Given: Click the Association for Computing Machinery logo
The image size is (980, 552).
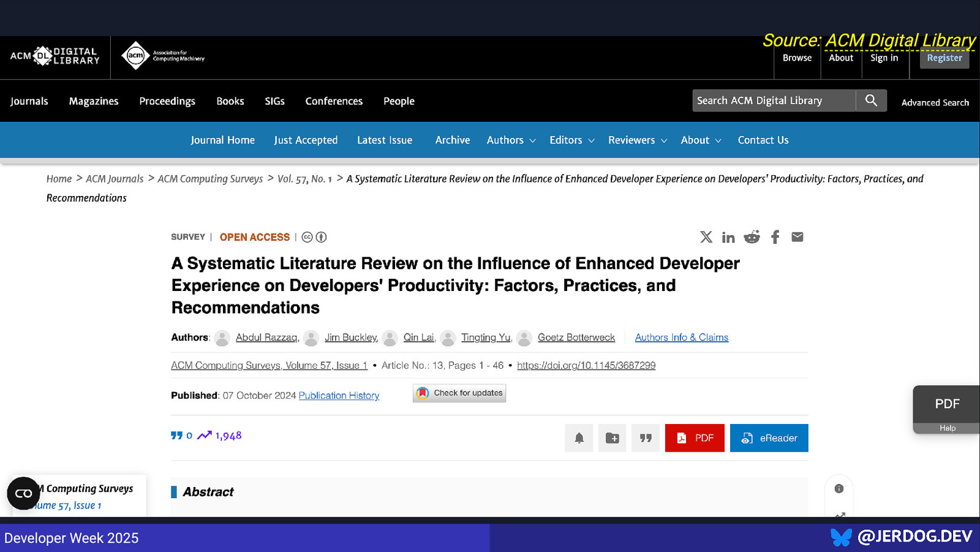Looking at the screenshot, I should (163, 56).
